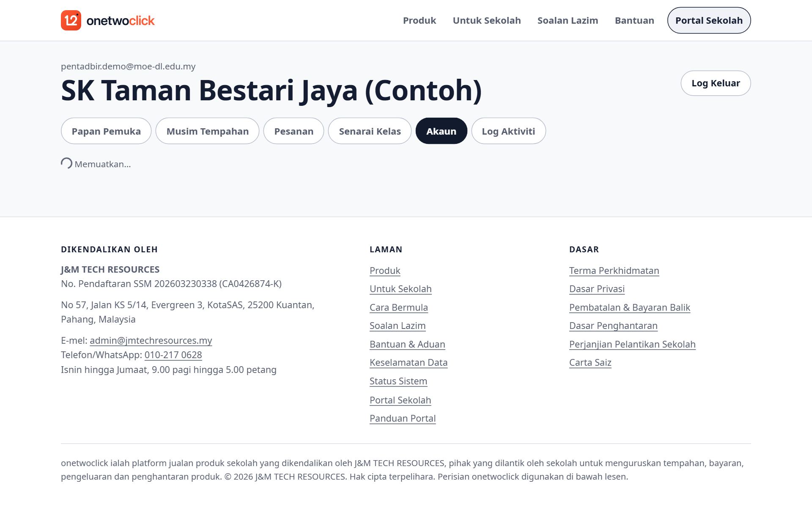The height and width of the screenshot is (508, 812).
Task: Open footer Untuk Sekolah link
Action: click(401, 289)
